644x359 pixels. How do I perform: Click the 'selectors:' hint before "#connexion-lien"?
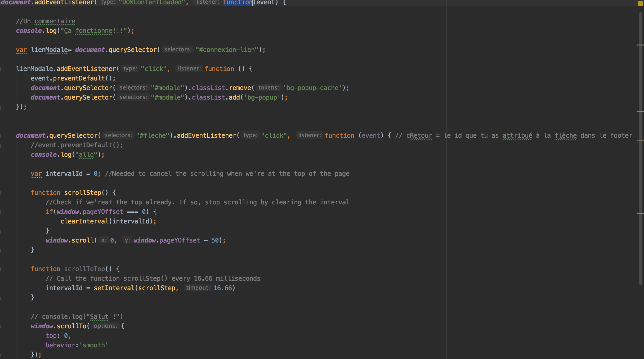[x=178, y=50]
